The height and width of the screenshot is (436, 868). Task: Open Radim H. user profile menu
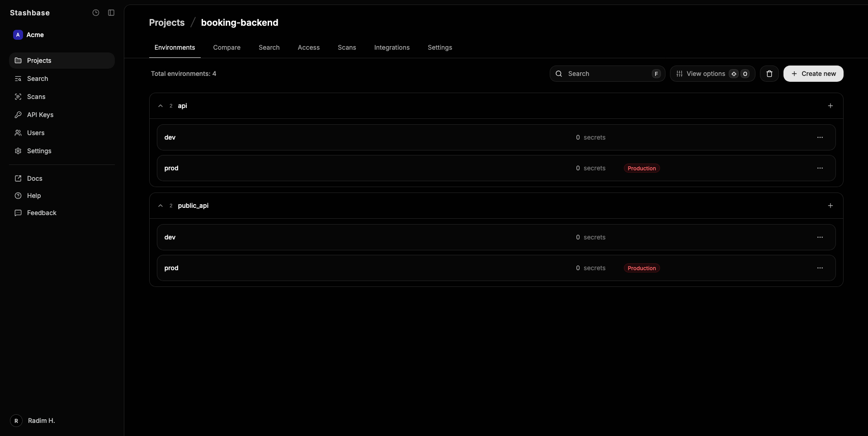[x=33, y=421]
